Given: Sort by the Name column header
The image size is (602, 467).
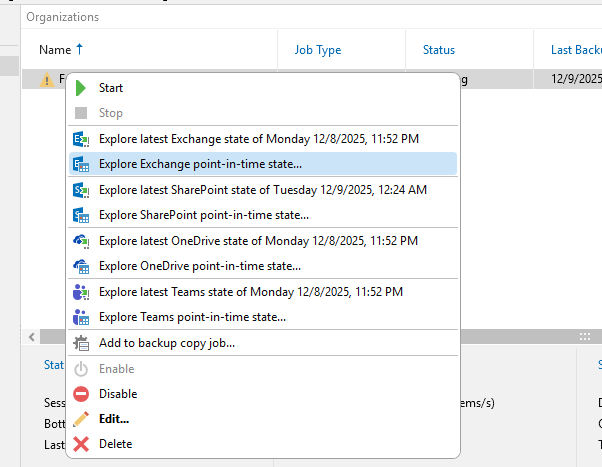Looking at the screenshot, I should 55,49.
